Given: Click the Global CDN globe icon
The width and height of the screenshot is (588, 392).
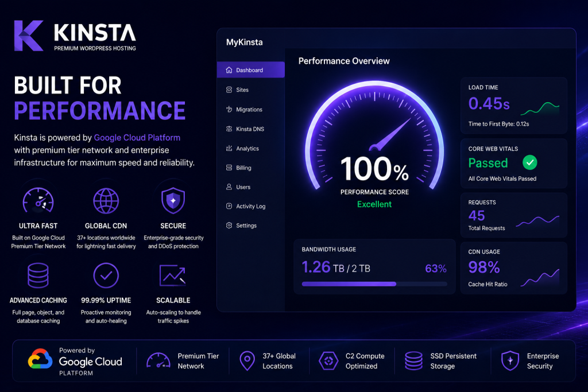Looking at the screenshot, I should [x=106, y=201].
